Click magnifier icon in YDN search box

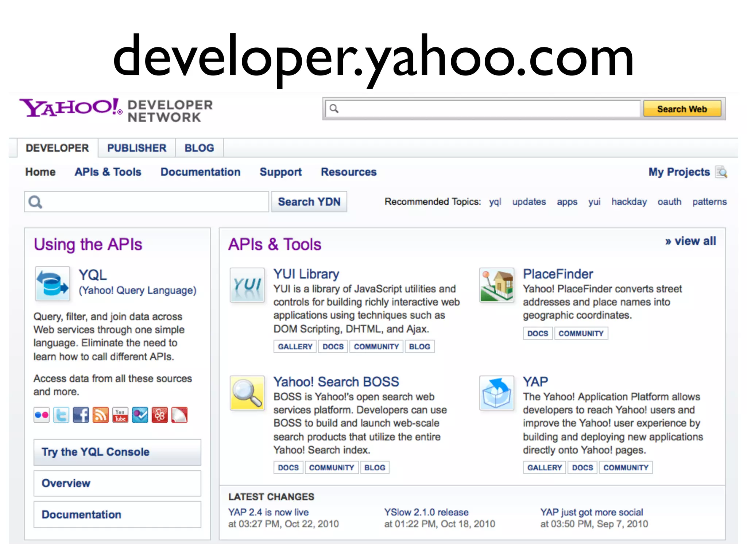pyautogui.click(x=35, y=202)
